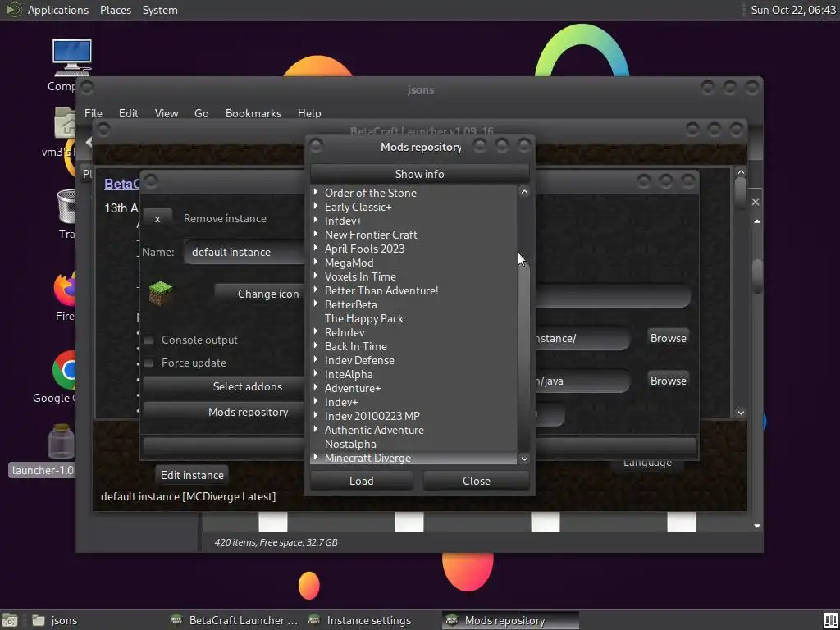Toggle the Force update checkbox
This screenshot has height=630, width=840.
click(149, 363)
